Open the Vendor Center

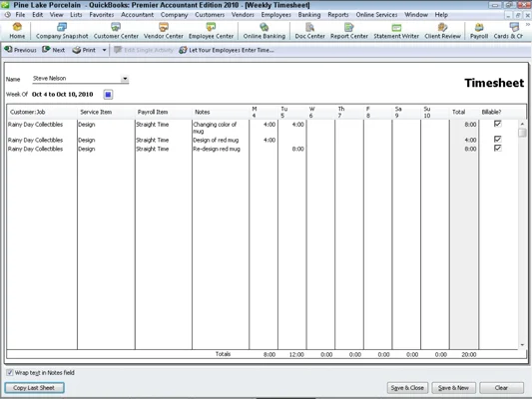164,31
